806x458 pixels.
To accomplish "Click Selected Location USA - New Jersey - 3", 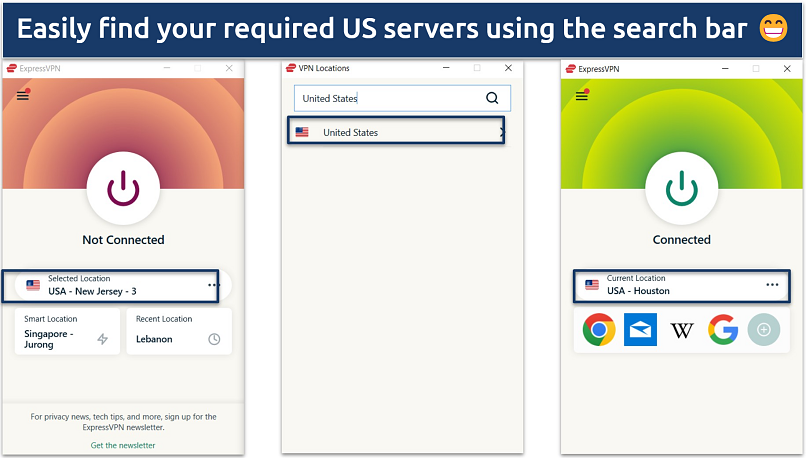I will [x=110, y=285].
